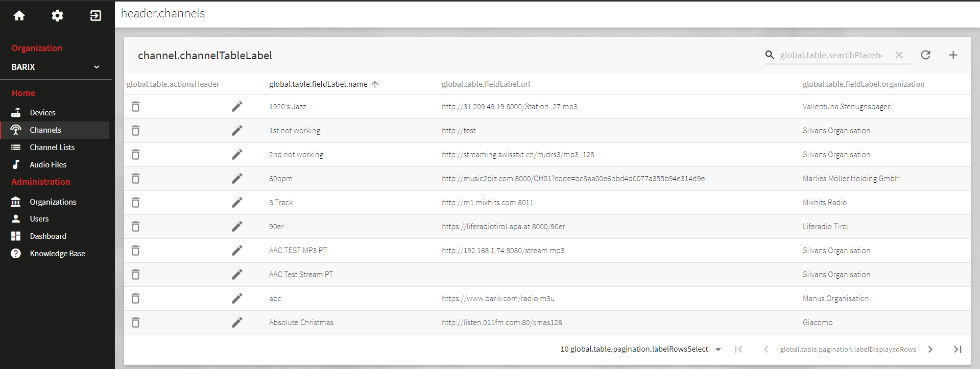Viewport: 980px width, 369px height.
Task: Edit the 60bpm channel
Action: tap(237, 179)
